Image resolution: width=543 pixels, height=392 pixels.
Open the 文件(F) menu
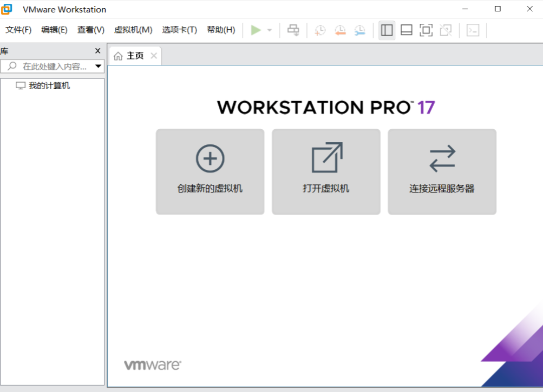(18, 30)
